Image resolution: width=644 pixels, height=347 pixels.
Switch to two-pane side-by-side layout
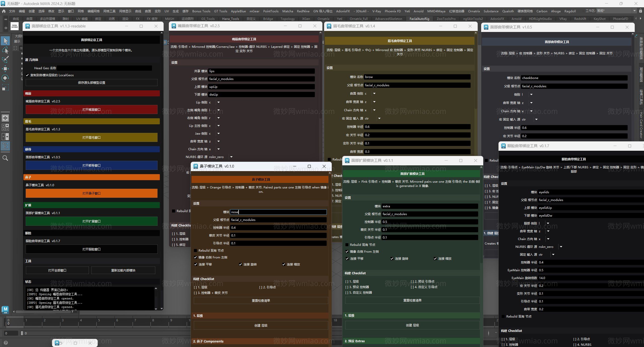5,137
